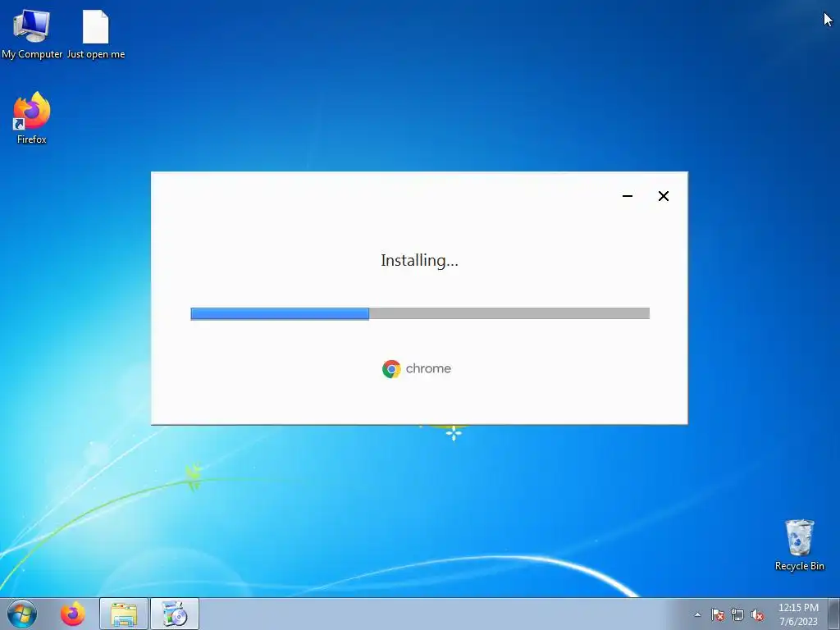Select the 'Just open me' file icon
The height and width of the screenshot is (630, 840).
click(x=96, y=34)
